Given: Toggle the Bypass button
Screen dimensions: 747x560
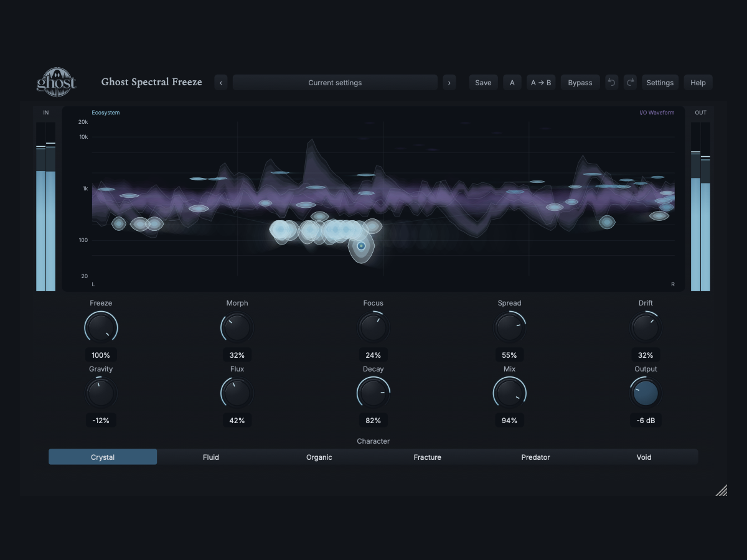Looking at the screenshot, I should 580,83.
